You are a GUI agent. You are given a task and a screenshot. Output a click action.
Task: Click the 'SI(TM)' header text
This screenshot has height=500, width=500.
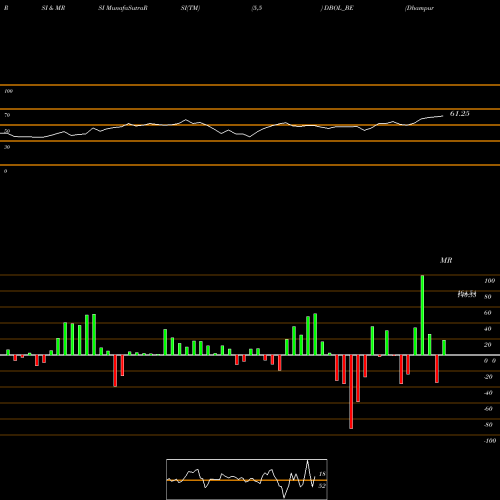(190, 8)
